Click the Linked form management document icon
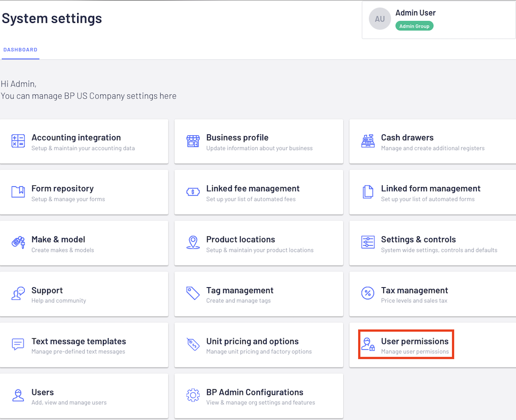Viewport: 516px width, 420px height. pyautogui.click(x=367, y=192)
